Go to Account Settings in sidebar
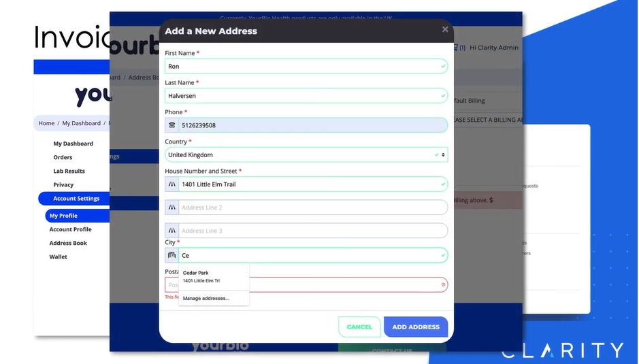 (x=76, y=199)
